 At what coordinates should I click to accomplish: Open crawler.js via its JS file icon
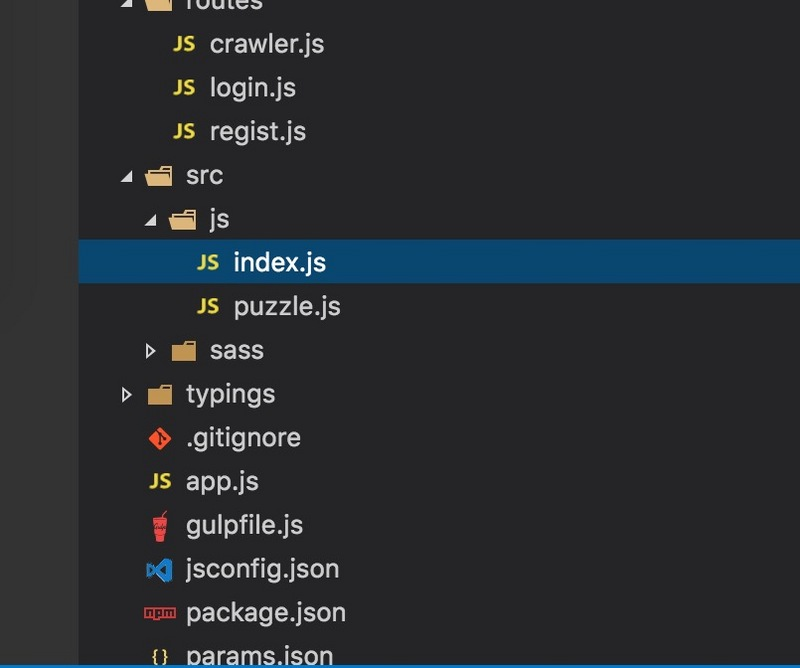point(185,44)
